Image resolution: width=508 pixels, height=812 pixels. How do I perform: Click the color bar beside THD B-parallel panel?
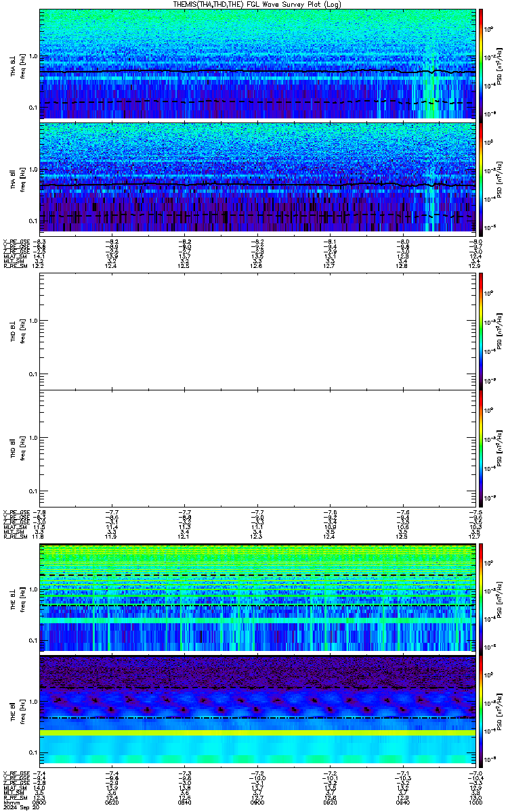481,448
